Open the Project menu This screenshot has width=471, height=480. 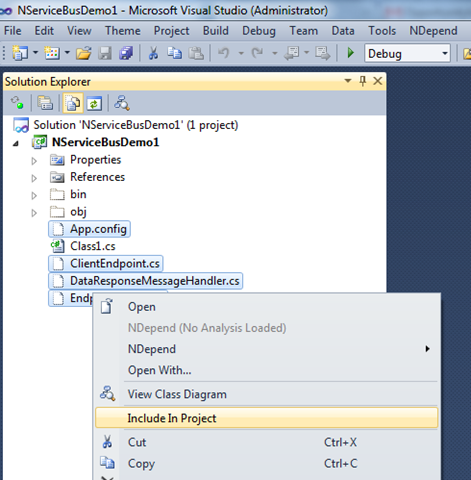(x=171, y=31)
